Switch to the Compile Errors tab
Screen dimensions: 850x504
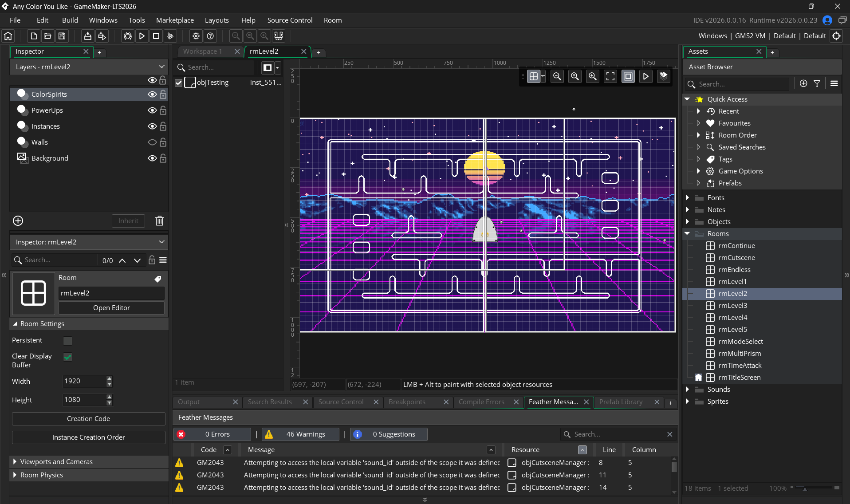(482, 402)
